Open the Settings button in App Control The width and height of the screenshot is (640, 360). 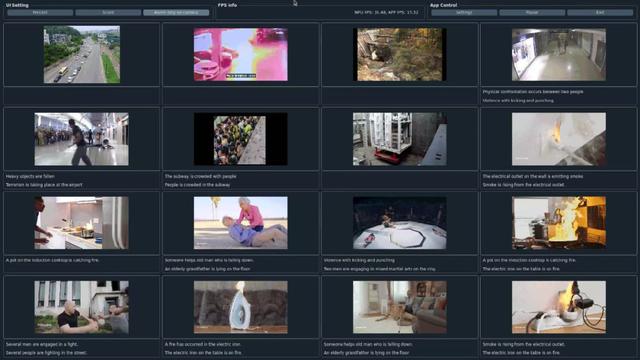tap(464, 13)
